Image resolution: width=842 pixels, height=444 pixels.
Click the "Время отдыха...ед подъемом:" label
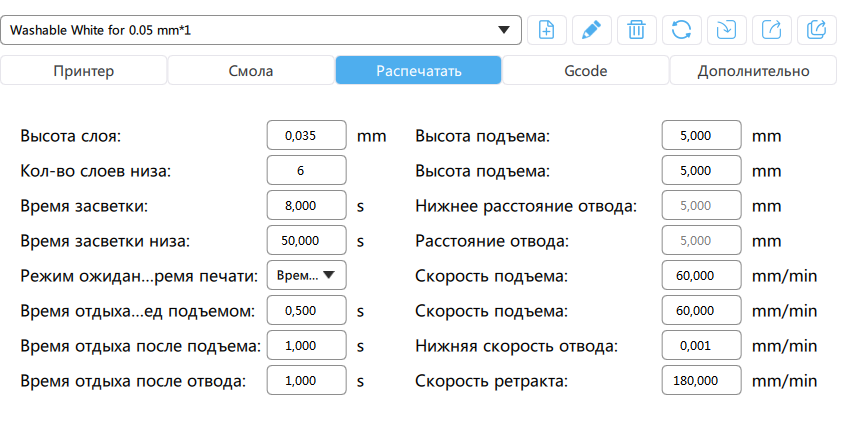click(x=137, y=311)
